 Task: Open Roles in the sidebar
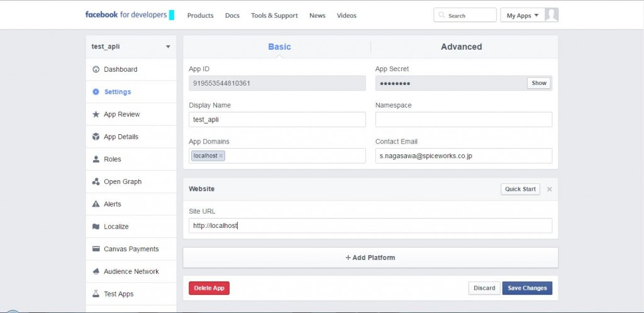point(131,159)
